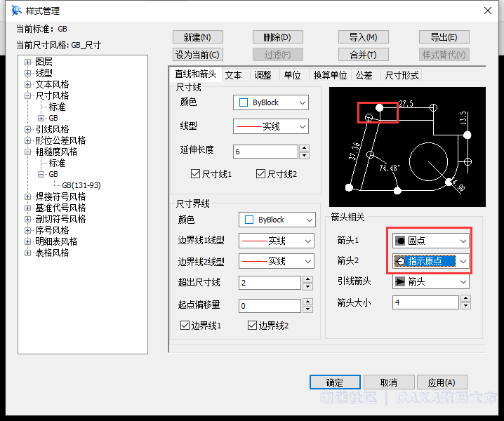This screenshot has width=504, height=421.
Task: Switch to the 直线和箭头 tab
Action: click(x=196, y=74)
